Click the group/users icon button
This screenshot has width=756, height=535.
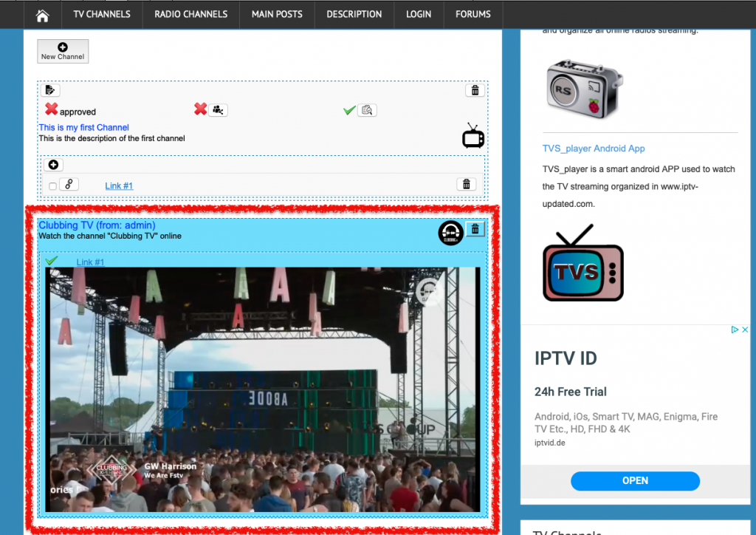(218, 110)
